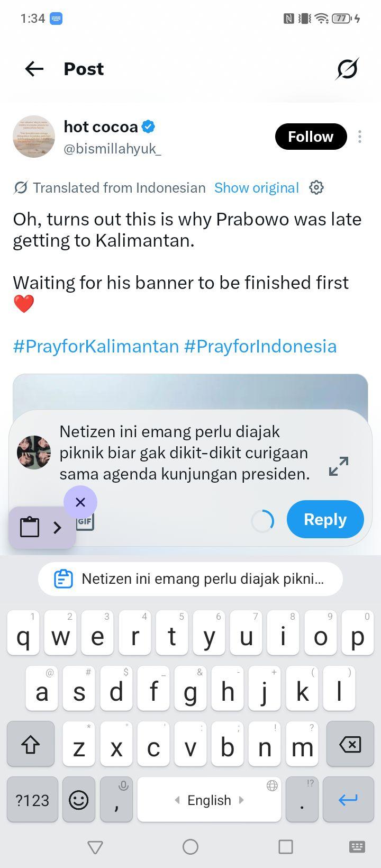Screen dimensions: 381x868
Task: Dismiss floating toolbar with purple X
Action: click(x=80, y=502)
